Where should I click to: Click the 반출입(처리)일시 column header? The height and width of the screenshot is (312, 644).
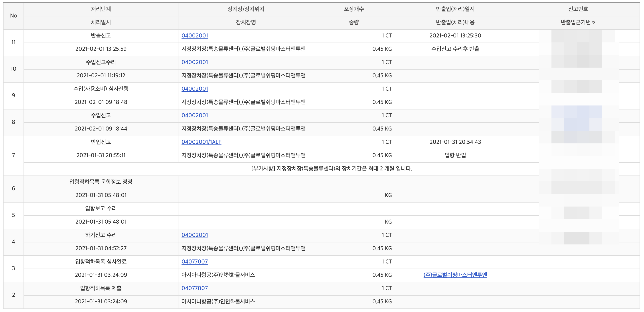455,9
